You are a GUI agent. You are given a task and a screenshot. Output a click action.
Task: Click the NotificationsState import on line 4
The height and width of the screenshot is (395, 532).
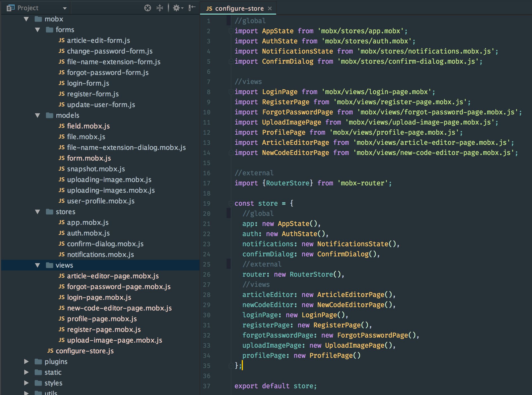pyautogui.click(x=297, y=51)
